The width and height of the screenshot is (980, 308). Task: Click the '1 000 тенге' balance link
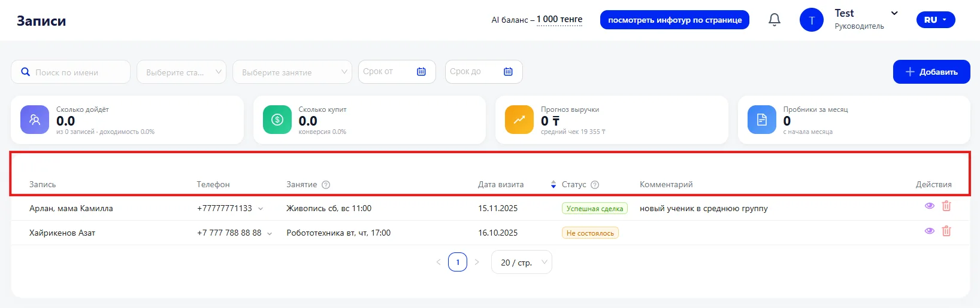[x=559, y=19]
